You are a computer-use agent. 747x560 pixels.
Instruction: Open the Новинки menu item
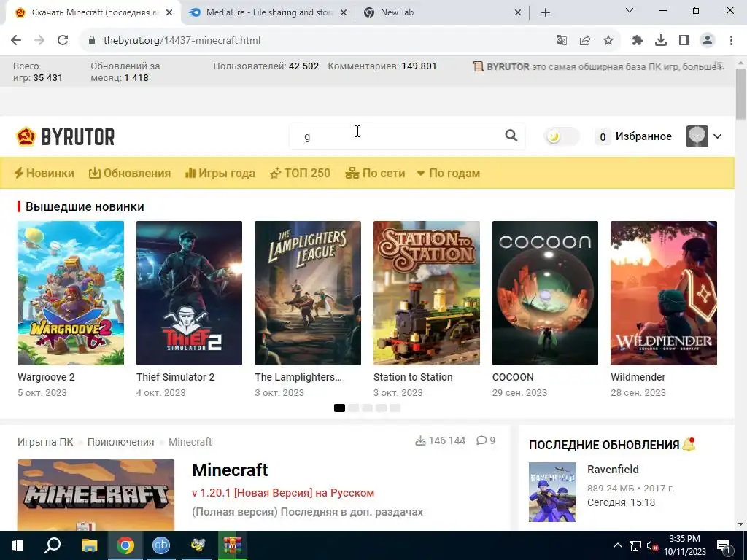[x=44, y=173]
